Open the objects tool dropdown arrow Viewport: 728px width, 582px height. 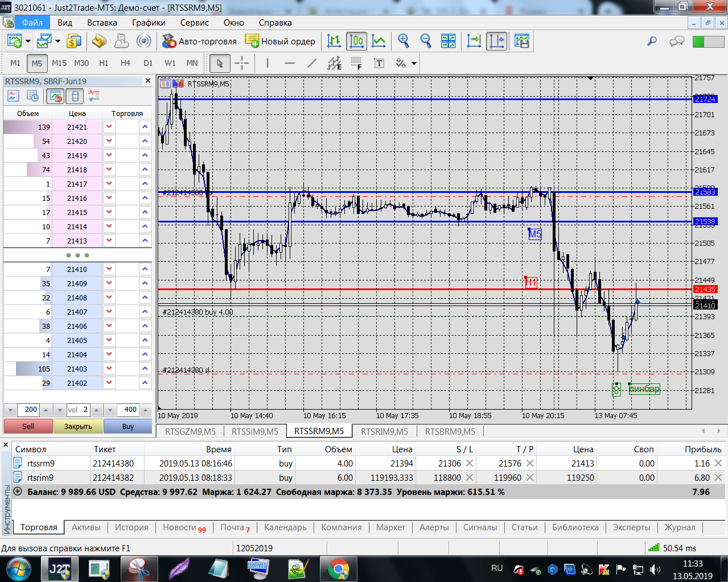[x=414, y=63]
